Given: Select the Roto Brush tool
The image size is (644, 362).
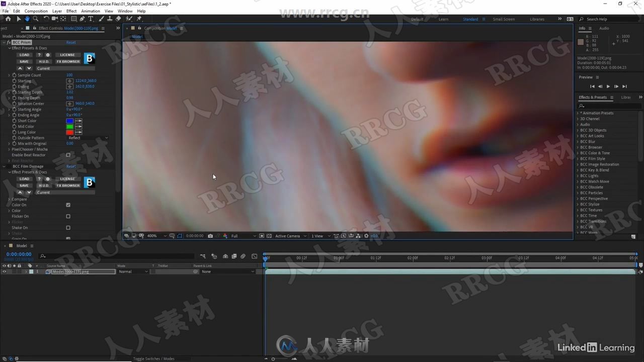Looking at the screenshot, I should (129, 19).
